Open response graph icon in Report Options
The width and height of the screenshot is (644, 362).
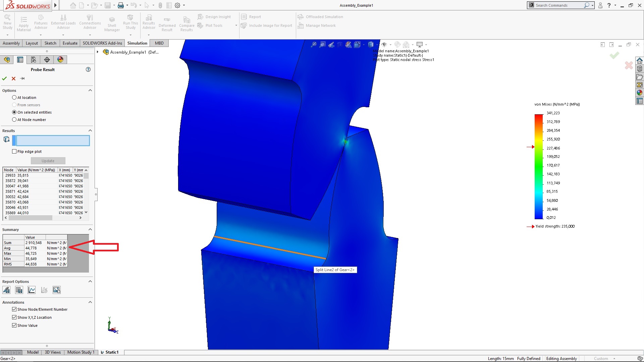click(x=44, y=290)
